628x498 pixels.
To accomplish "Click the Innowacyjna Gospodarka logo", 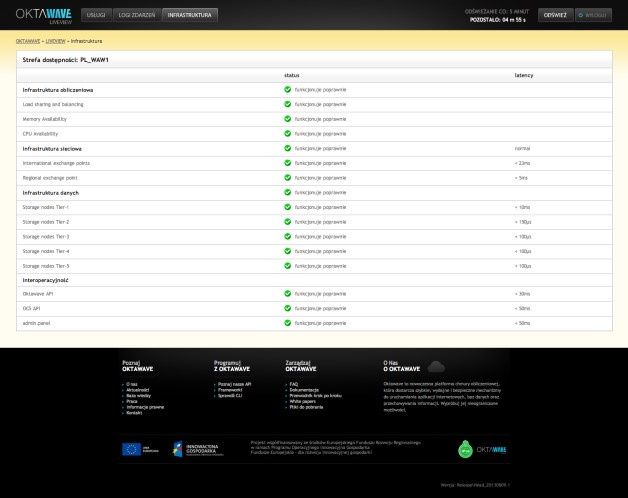I will tap(198, 449).
